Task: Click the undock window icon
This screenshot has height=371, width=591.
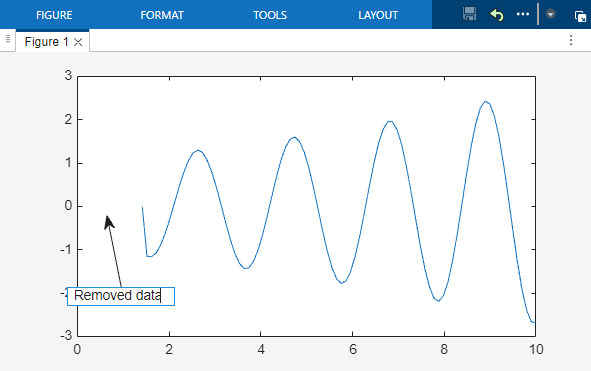Action: click(x=580, y=17)
